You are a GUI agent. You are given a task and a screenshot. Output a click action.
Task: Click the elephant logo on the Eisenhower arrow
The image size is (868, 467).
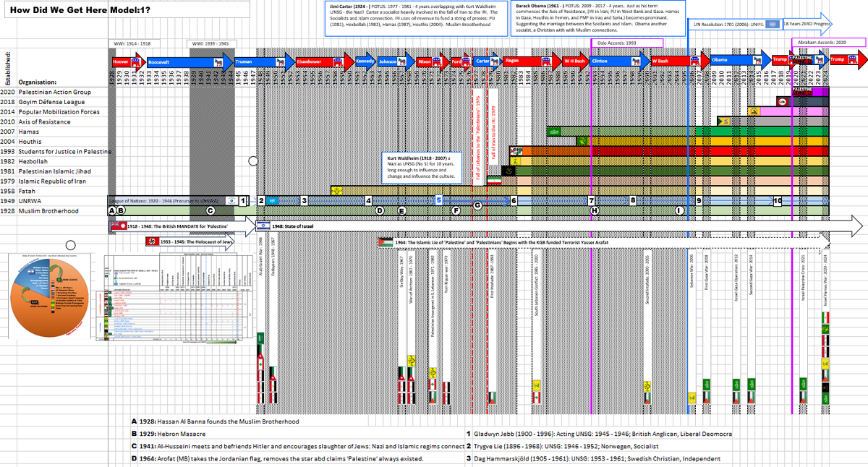pos(337,62)
